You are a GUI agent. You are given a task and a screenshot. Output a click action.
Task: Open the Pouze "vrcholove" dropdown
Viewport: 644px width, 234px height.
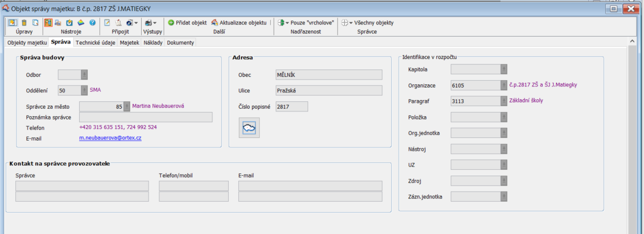click(304, 23)
